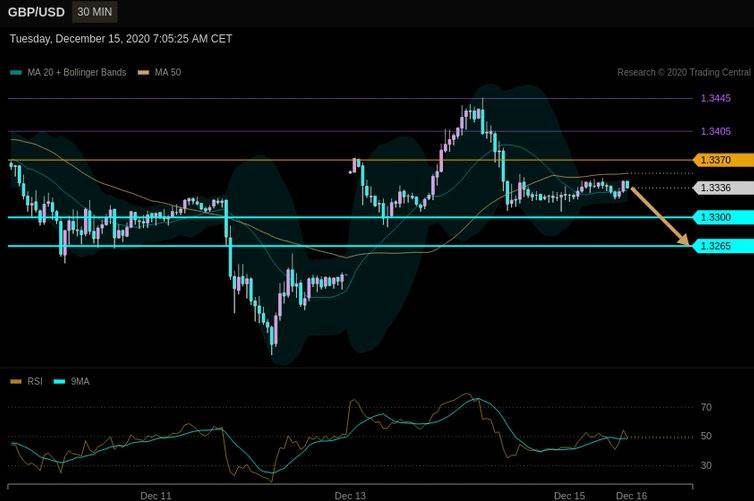Image resolution: width=754 pixels, height=501 pixels.
Task: Click the RSI 70 level label
Action: 706,407
